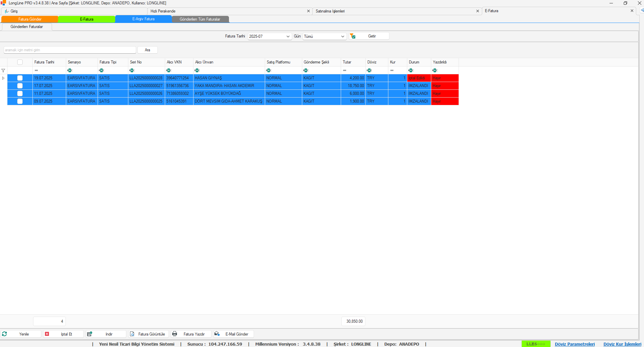Click the Ara search button

[x=147, y=50]
